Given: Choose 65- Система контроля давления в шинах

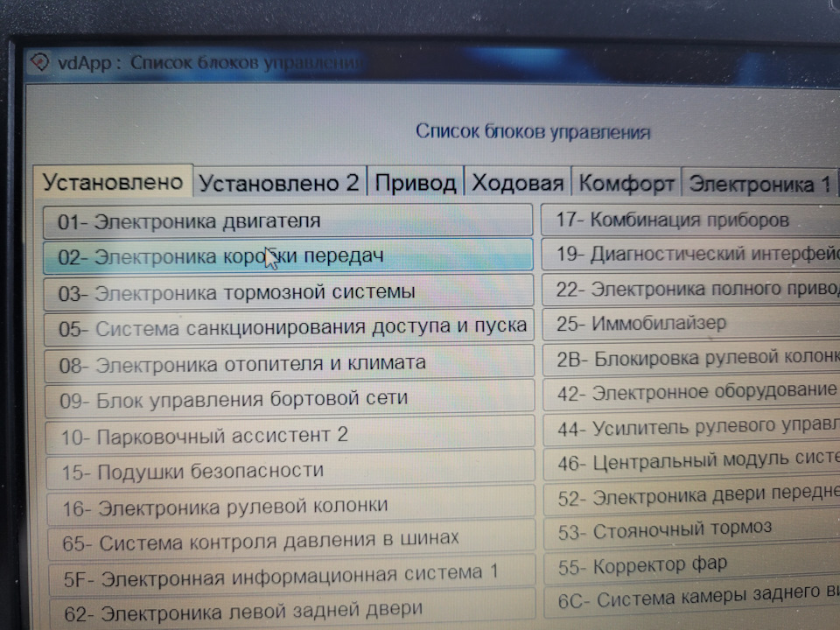Looking at the screenshot, I should tap(292, 541).
